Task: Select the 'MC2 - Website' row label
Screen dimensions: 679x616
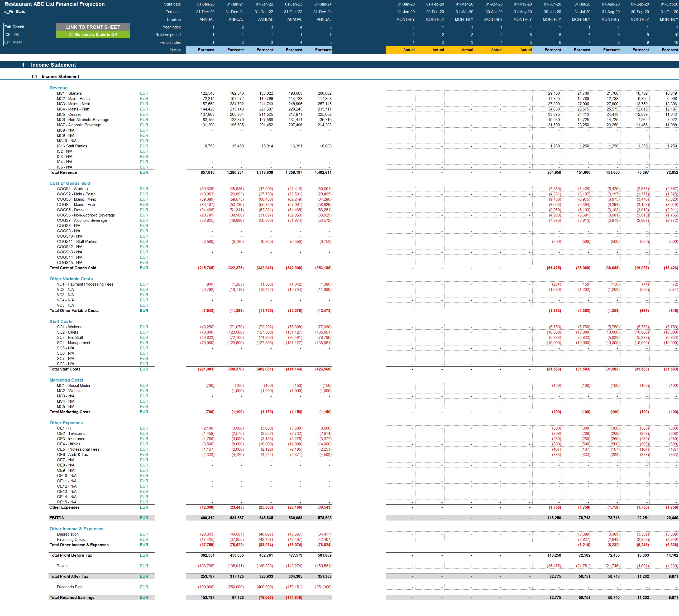Action: [x=70, y=391]
